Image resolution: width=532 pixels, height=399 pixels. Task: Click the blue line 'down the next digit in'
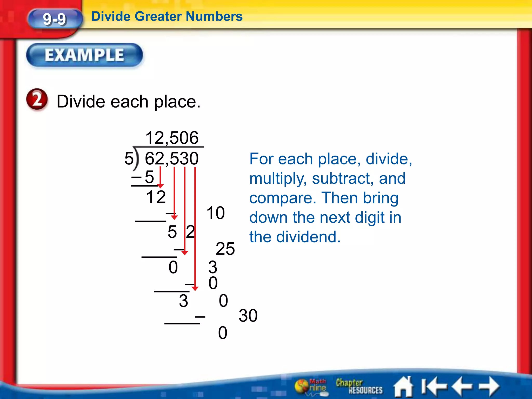point(325,217)
